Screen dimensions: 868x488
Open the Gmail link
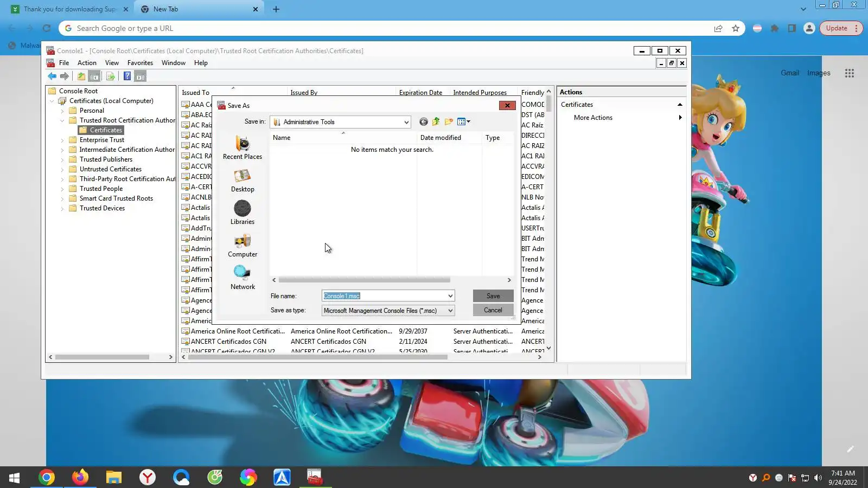(x=790, y=73)
